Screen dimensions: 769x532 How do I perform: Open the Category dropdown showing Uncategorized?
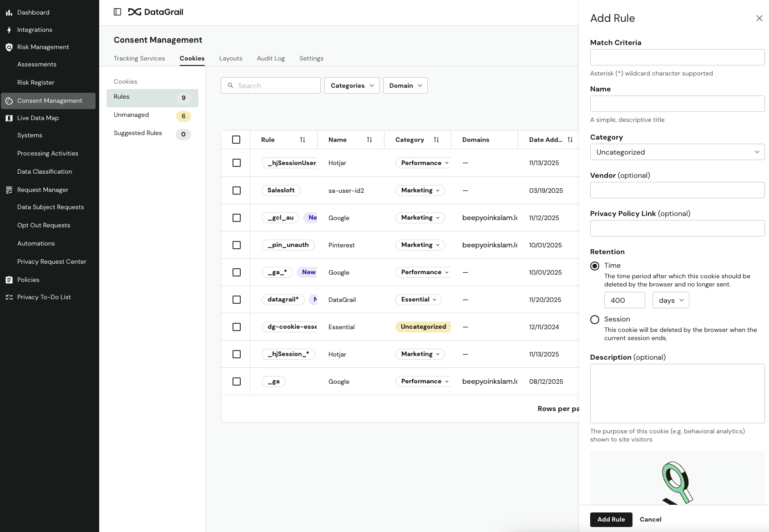[x=677, y=152]
